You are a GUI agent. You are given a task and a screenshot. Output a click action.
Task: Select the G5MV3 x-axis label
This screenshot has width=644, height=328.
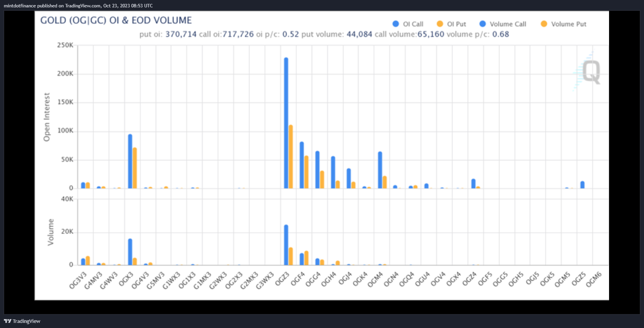coord(156,281)
